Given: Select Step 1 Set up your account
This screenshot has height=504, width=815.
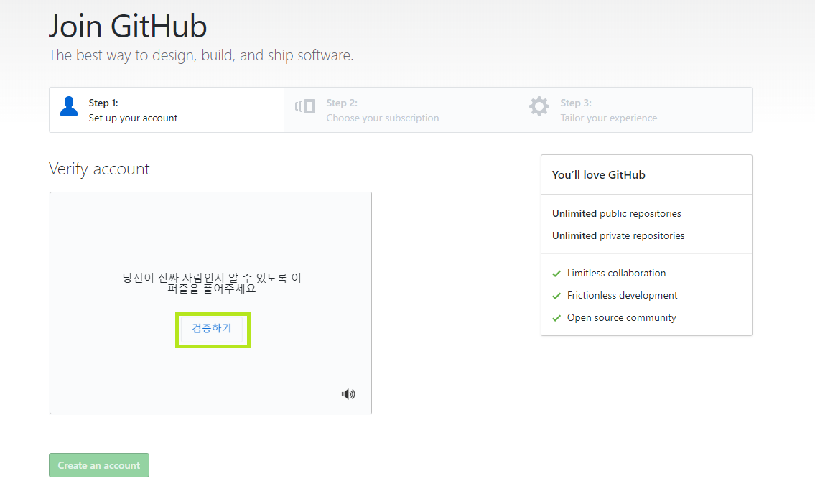Looking at the screenshot, I should (x=167, y=110).
